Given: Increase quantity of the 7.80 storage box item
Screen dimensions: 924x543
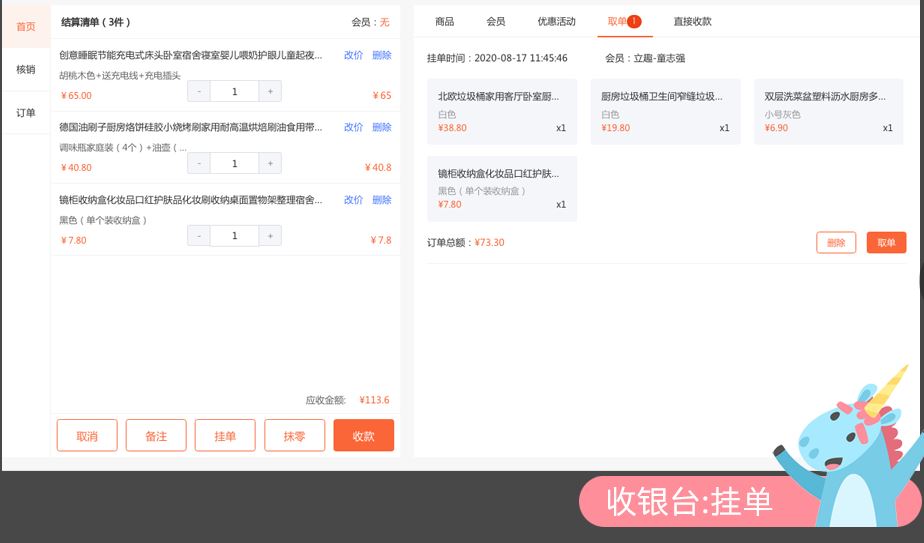Looking at the screenshot, I should [x=269, y=235].
